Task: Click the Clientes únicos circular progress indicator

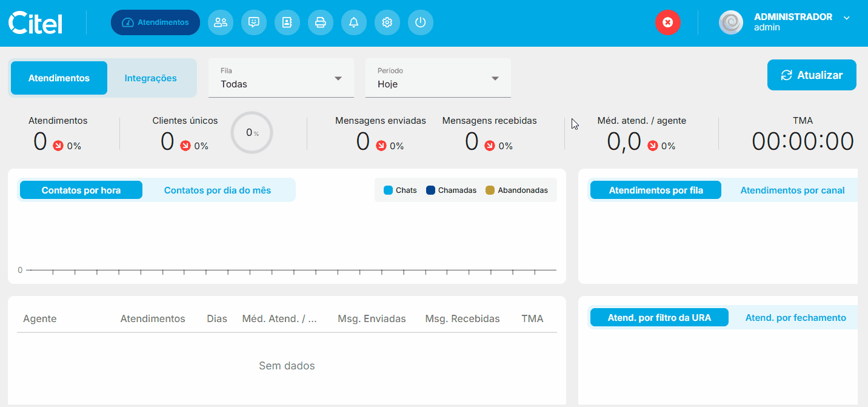Action: 252,133
